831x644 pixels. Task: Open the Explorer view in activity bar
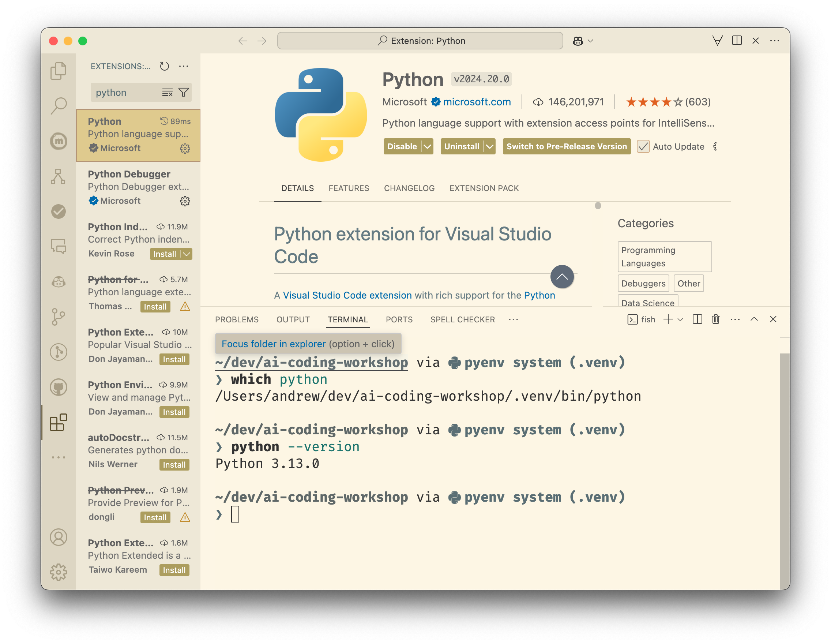coord(58,71)
